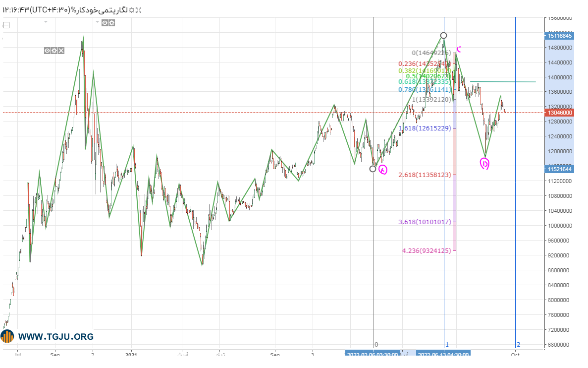Image resolution: width=588 pixels, height=368 pixels.
Task: Toggle the eye in the two-icon indicator group
Action: click(x=105, y=23)
